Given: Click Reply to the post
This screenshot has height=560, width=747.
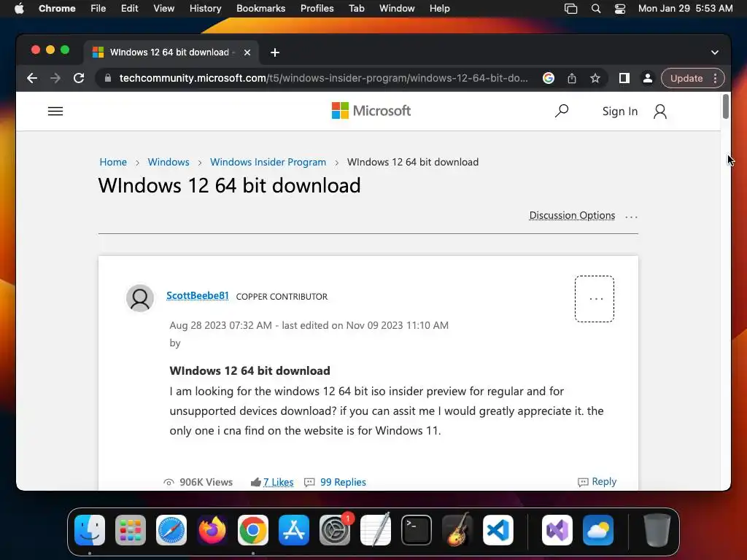Looking at the screenshot, I should coord(597,482).
